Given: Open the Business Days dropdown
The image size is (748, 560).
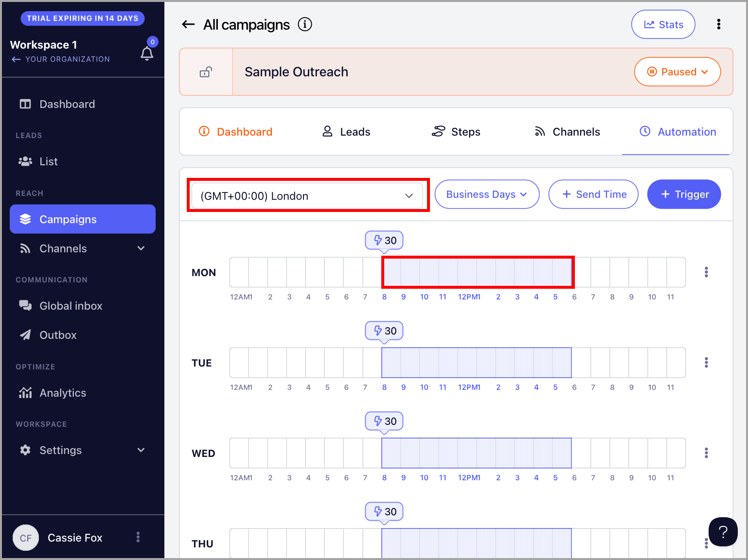Looking at the screenshot, I should click(x=487, y=194).
